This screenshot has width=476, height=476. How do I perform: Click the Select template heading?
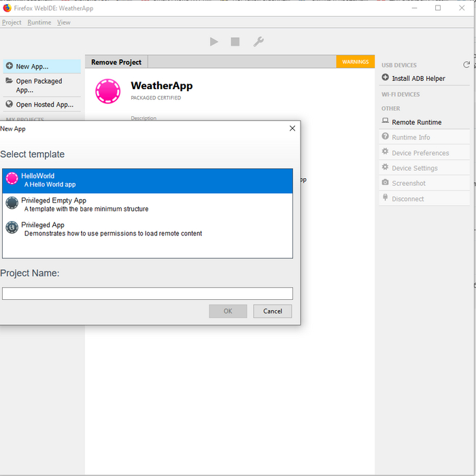pyautogui.click(x=32, y=154)
